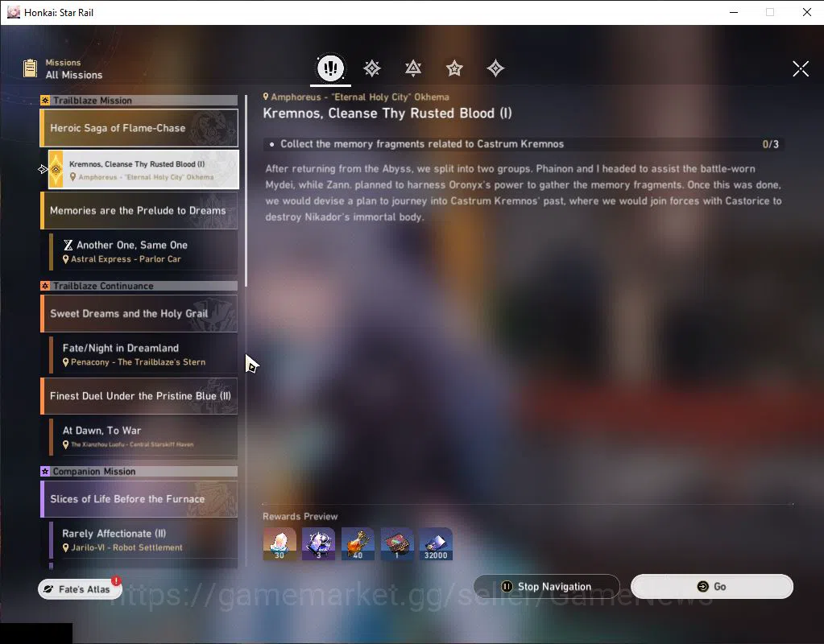Select the All Missions tab icon

coord(330,68)
